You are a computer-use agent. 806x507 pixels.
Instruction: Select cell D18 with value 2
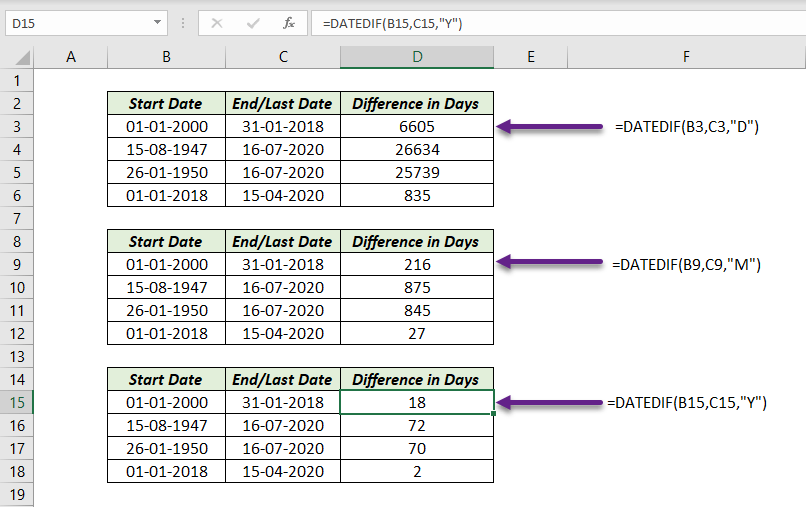417,471
